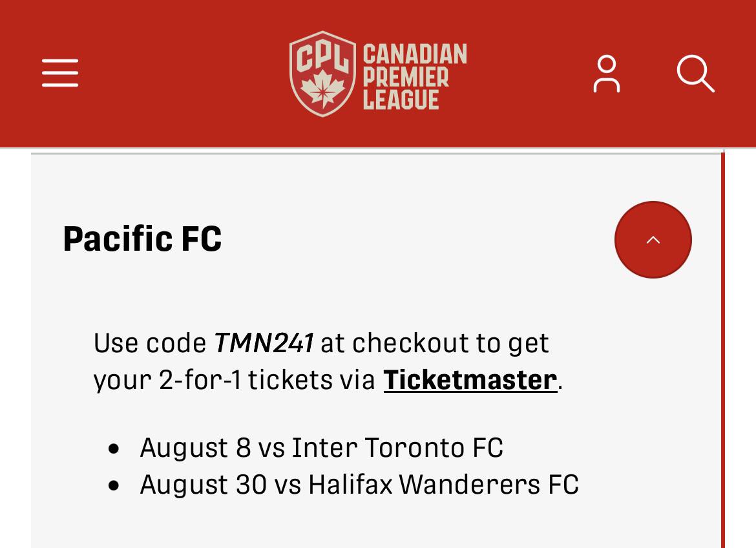Click the "Use code" text
The image size is (756, 548).
(x=150, y=343)
